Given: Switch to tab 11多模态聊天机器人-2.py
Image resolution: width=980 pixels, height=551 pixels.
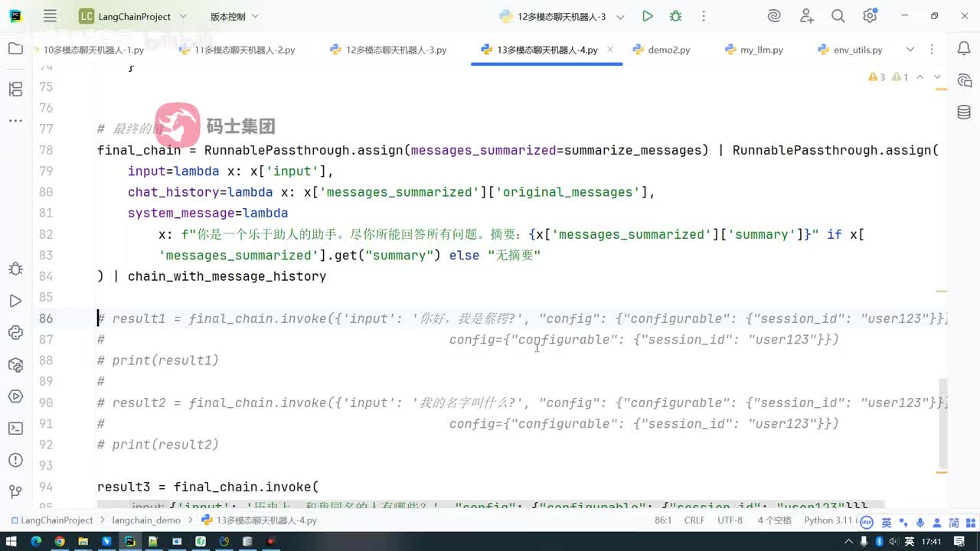Looking at the screenshot, I should (237, 50).
